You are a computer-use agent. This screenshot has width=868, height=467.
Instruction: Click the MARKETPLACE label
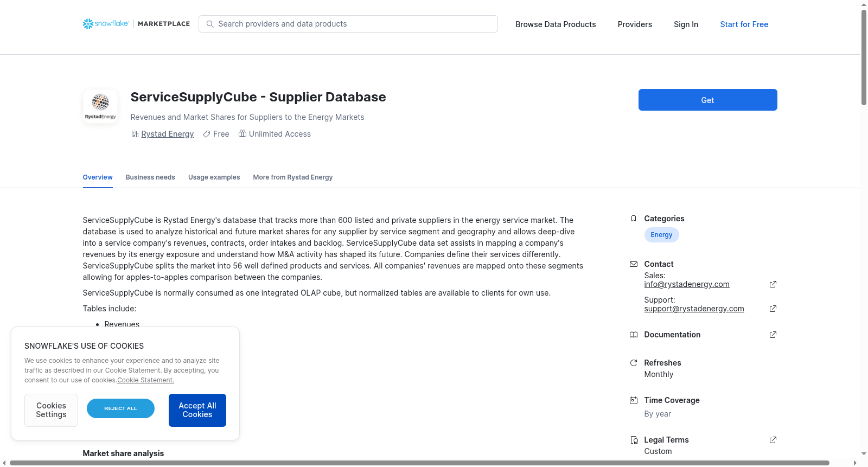click(164, 24)
